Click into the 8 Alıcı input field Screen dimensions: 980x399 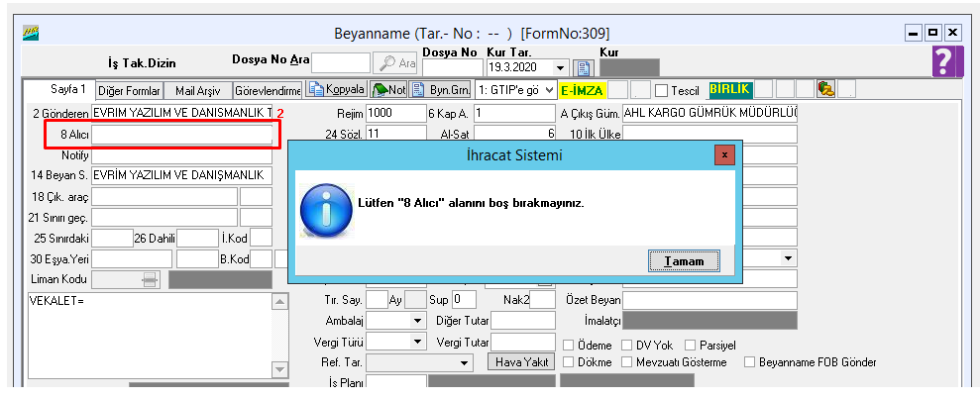click(x=181, y=134)
